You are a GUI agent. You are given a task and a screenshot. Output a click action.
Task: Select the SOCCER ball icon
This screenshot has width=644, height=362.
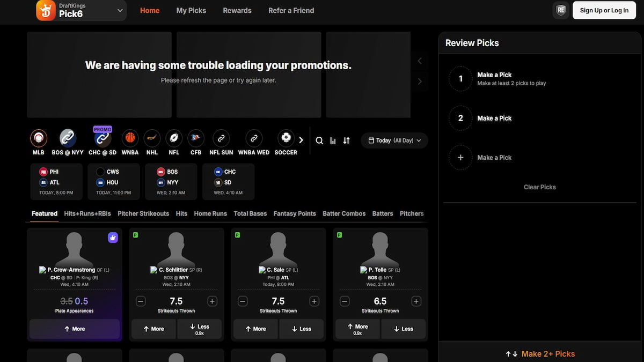(x=286, y=138)
